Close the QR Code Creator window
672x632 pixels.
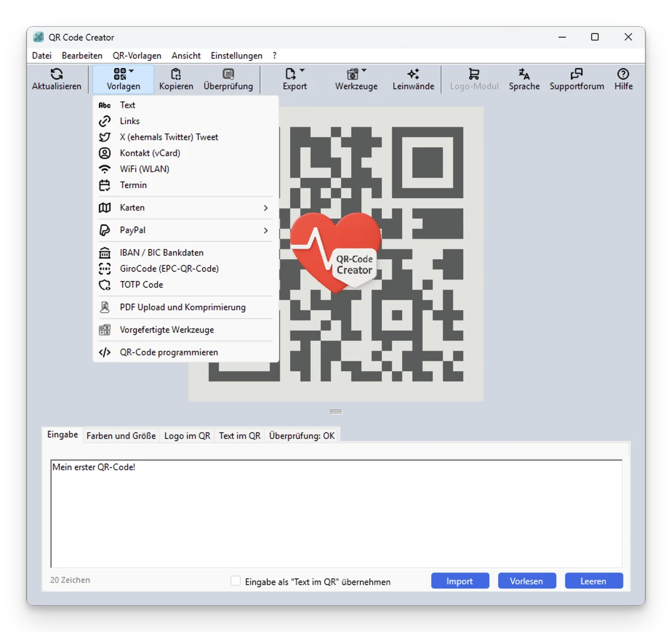628,37
